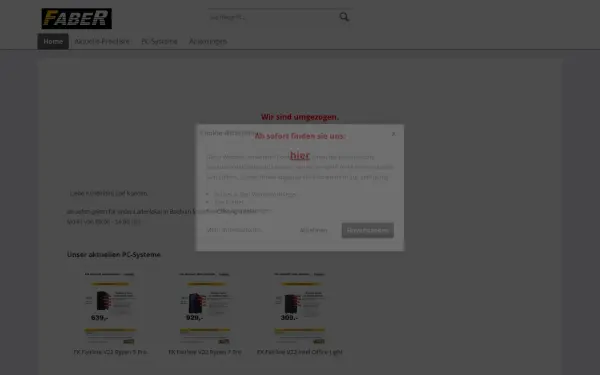Click the red 'hier' link

click(x=300, y=155)
